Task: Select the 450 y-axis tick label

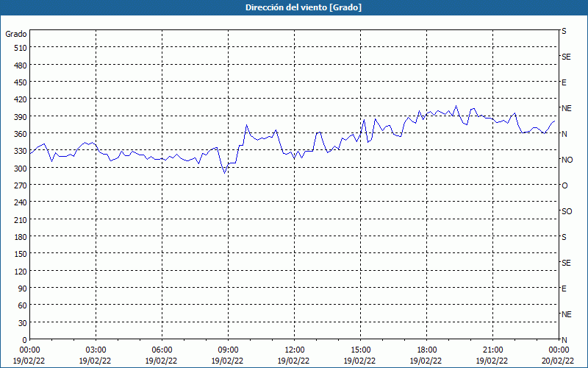Action: coord(21,82)
